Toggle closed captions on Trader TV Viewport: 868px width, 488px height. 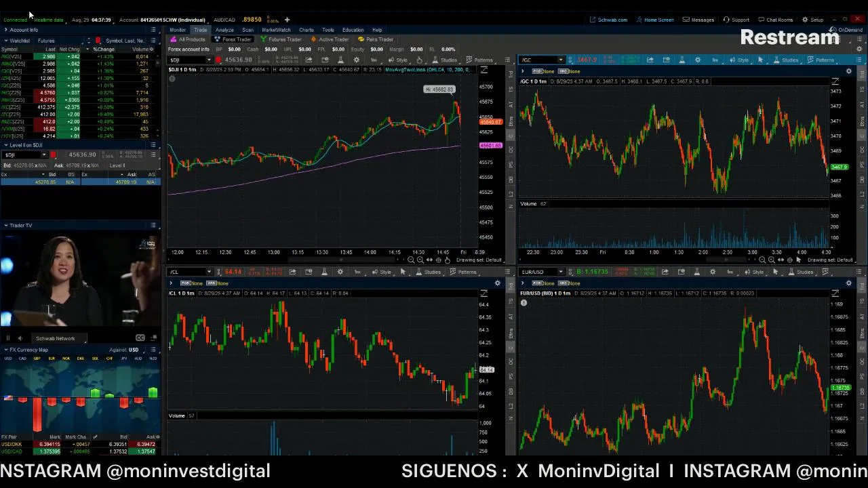tap(140, 338)
